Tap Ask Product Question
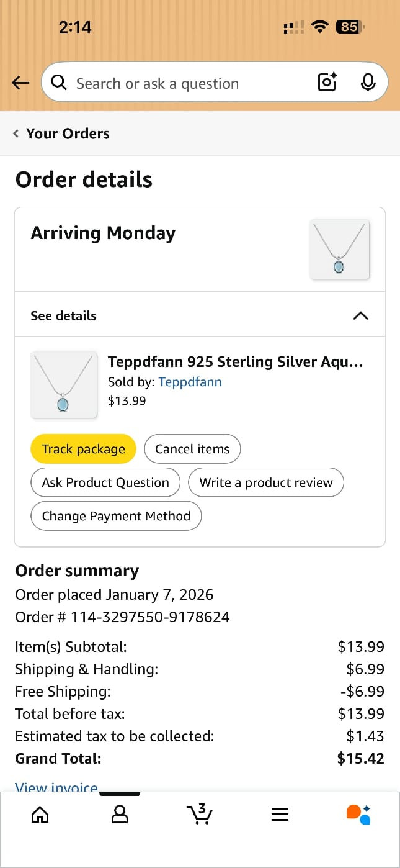The height and width of the screenshot is (868, 400). (x=105, y=482)
